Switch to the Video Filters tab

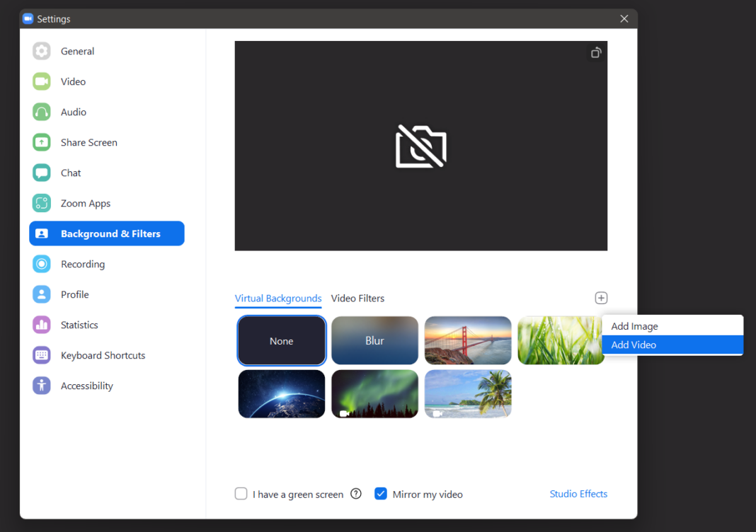point(357,299)
